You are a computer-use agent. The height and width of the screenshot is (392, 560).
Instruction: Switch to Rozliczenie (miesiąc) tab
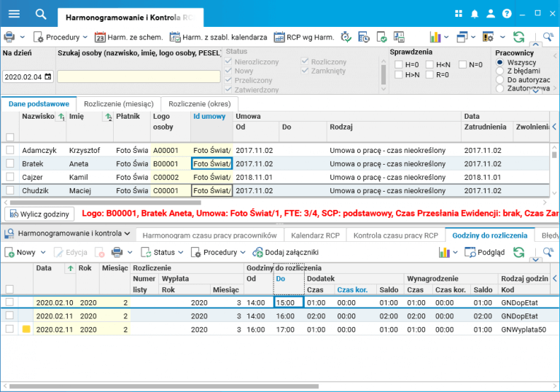pos(119,104)
